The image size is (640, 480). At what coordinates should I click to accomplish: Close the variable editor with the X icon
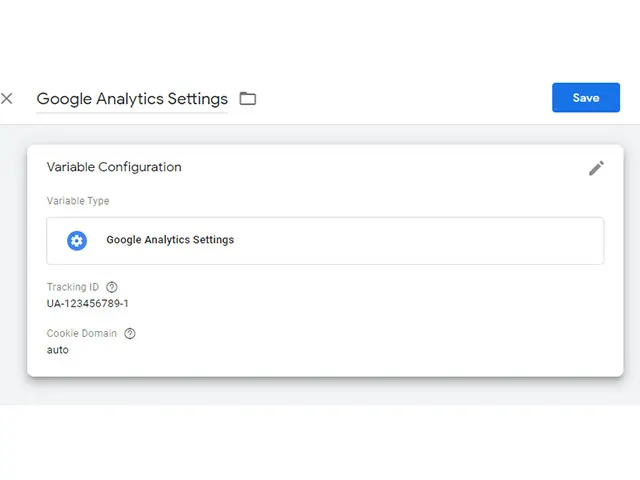click(7, 98)
